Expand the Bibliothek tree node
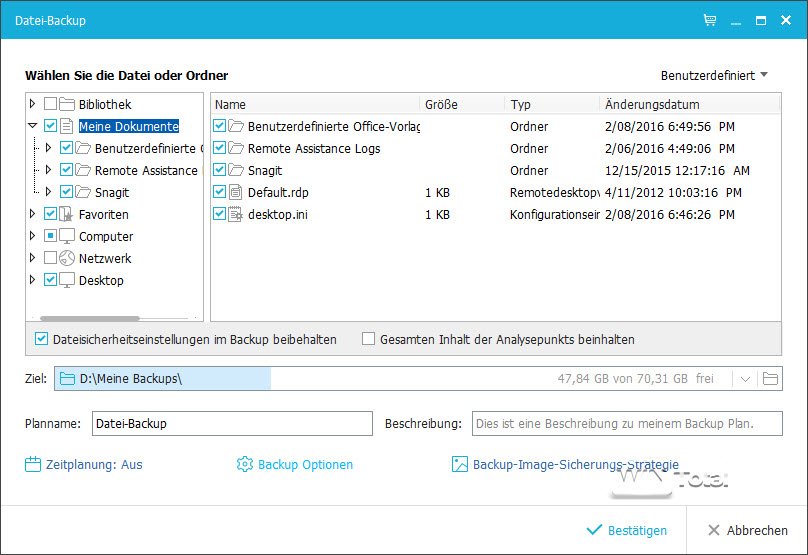The height and width of the screenshot is (555, 808). click(32, 104)
